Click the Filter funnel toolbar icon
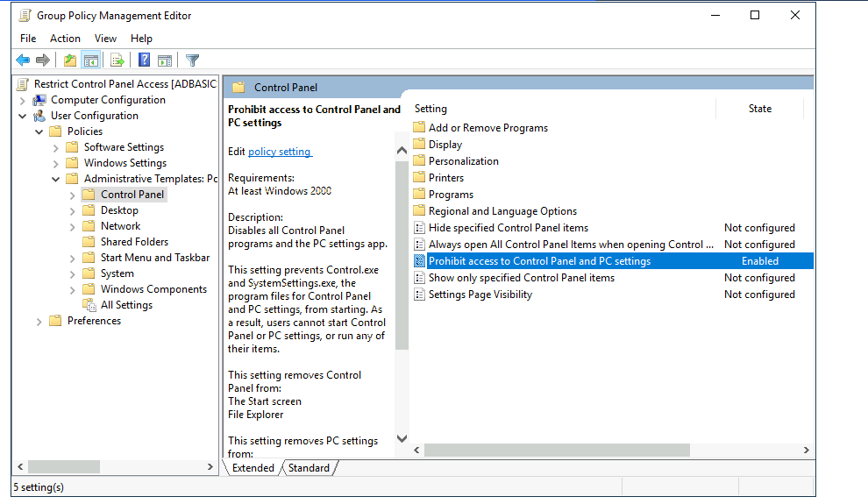 pos(192,60)
